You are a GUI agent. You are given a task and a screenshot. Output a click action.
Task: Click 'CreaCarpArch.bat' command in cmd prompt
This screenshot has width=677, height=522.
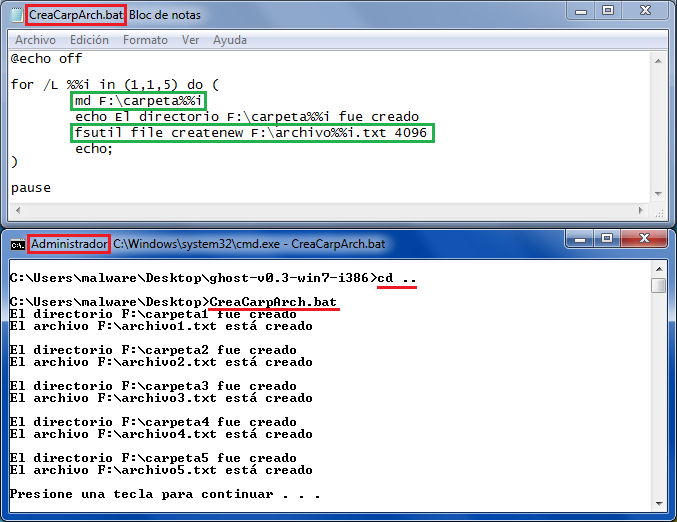tap(273, 302)
